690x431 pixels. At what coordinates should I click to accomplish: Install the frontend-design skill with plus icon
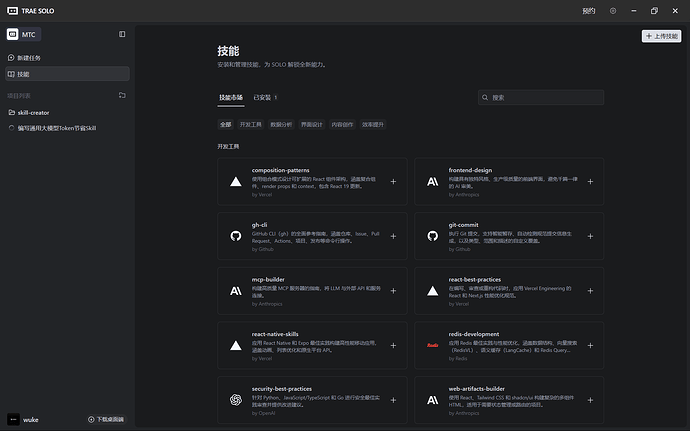coord(590,182)
